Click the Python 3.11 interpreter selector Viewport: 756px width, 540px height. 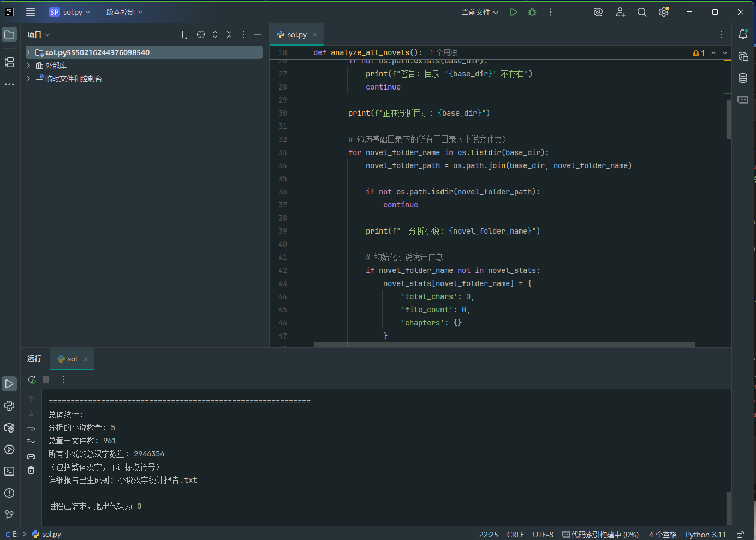tap(706, 535)
